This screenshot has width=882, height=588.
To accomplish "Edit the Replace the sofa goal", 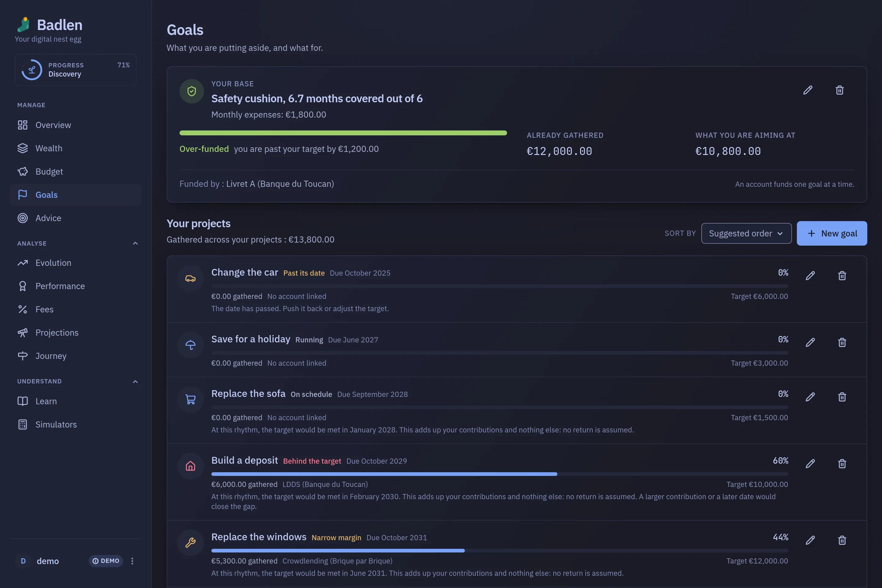I will (810, 397).
